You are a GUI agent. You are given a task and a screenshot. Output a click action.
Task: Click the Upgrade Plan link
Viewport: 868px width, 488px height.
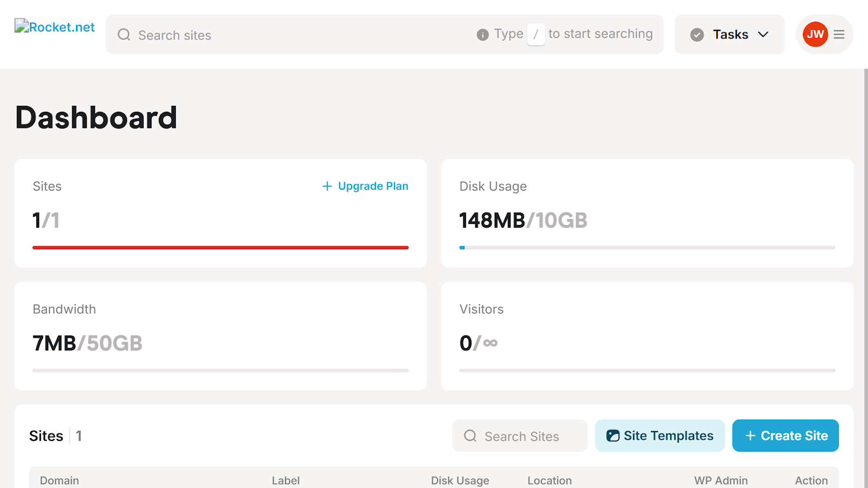coord(365,186)
